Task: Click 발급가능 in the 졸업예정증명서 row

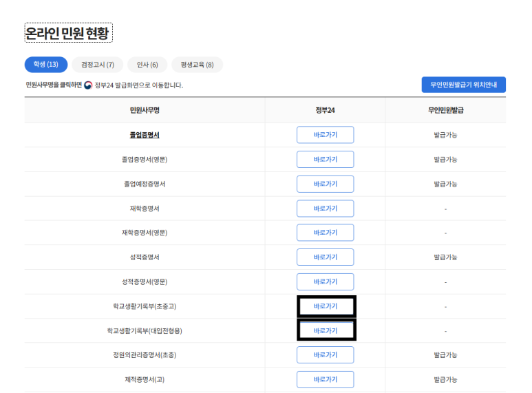Action: [x=445, y=184]
